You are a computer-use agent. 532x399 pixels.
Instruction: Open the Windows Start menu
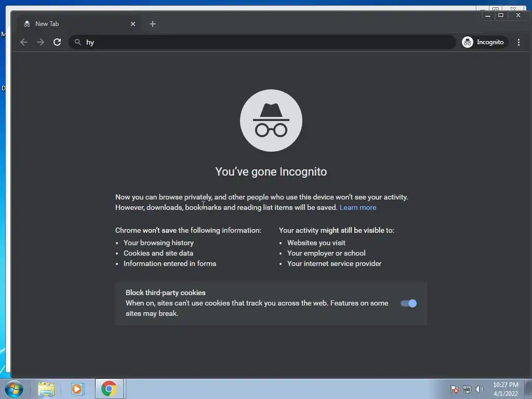click(x=14, y=389)
